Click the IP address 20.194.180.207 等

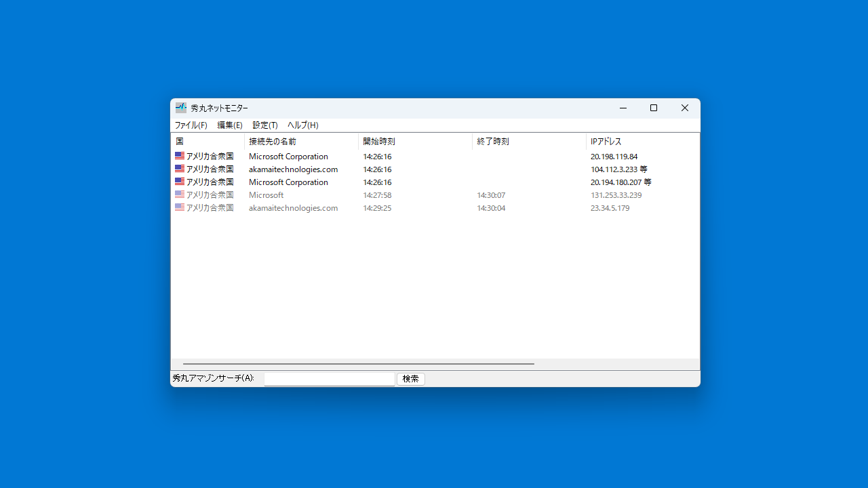[x=621, y=182]
